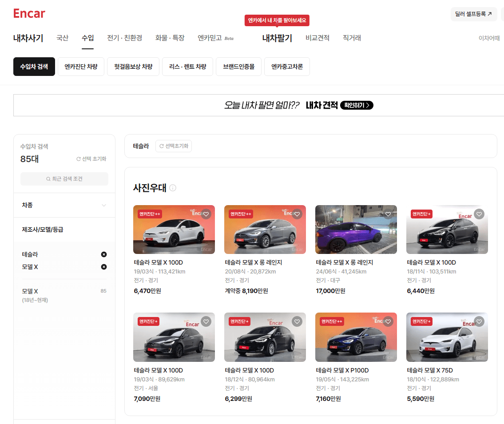Favorite the white 모델 X 100D 6,470만원 car
The height and width of the screenshot is (424, 504).
tap(206, 214)
